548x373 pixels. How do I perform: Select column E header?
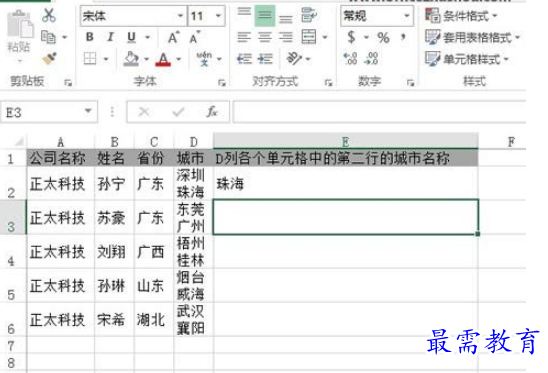(x=346, y=142)
